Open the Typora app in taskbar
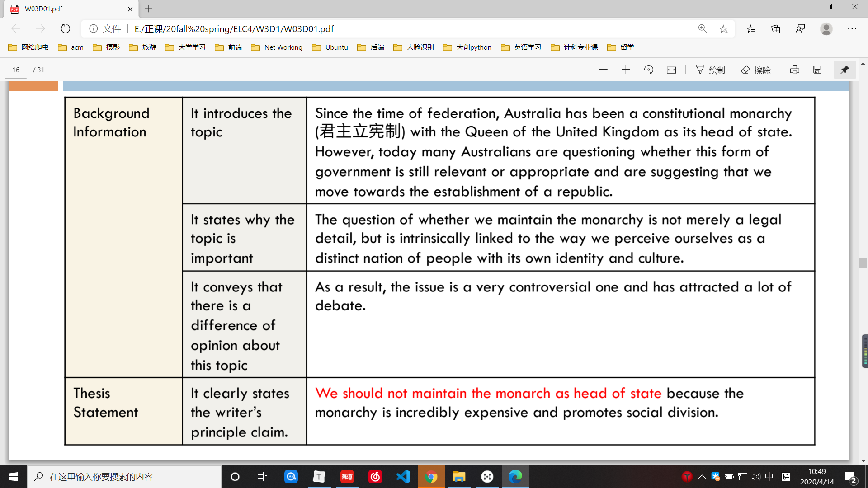This screenshot has height=488, width=868. [319, 477]
